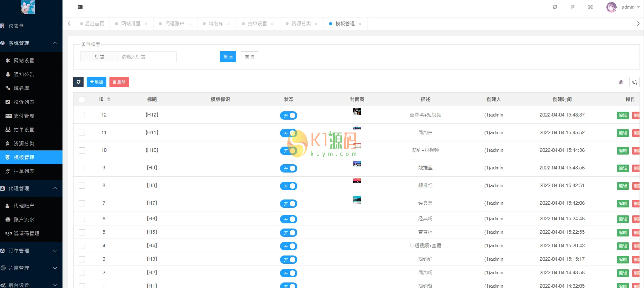This screenshot has height=288, width=644.
Task: Click the dark table refresh button
Action: [x=78, y=82]
